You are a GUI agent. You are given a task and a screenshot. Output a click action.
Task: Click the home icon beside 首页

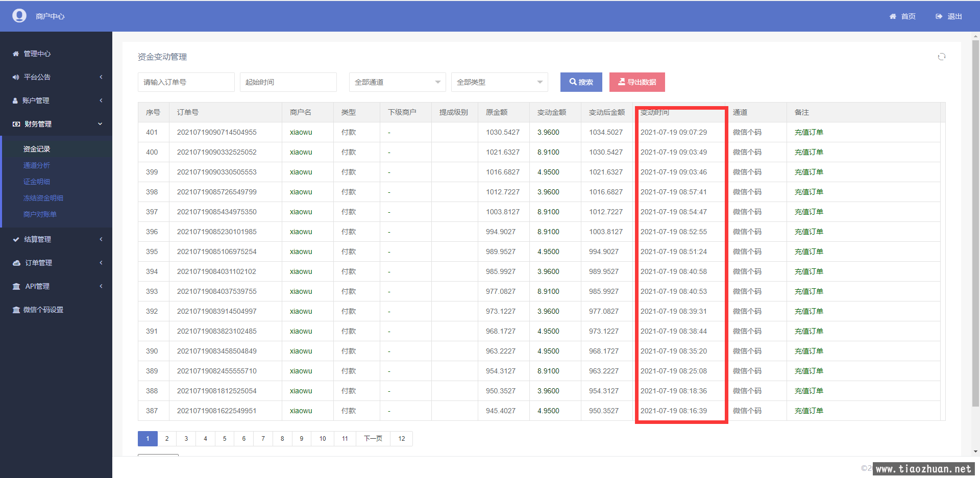click(893, 16)
